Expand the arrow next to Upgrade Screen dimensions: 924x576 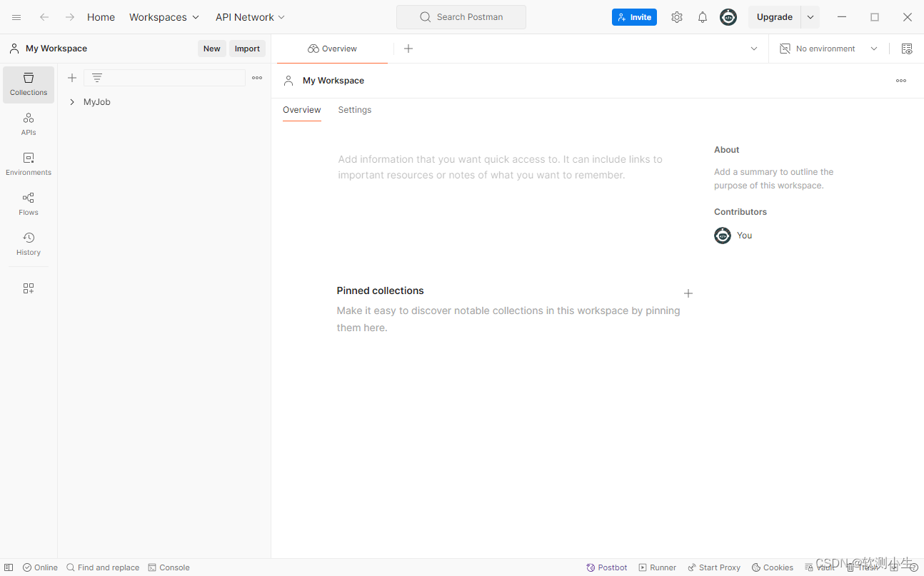click(x=810, y=17)
